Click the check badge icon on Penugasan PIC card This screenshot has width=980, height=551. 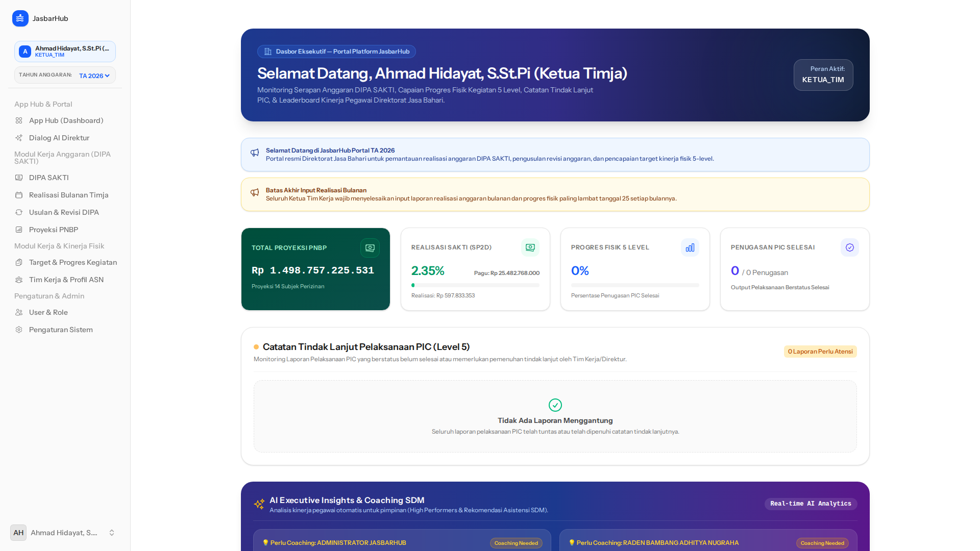pos(850,247)
